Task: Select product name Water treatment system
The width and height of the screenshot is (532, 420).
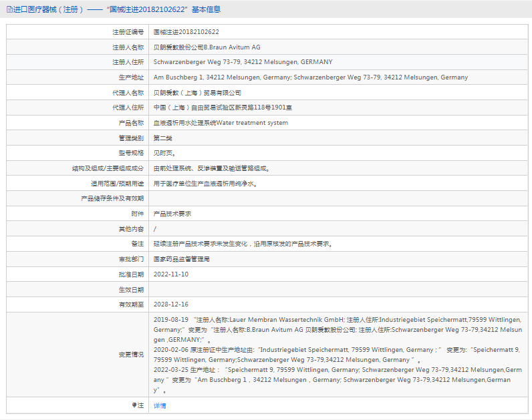Action: pyautogui.click(x=221, y=123)
